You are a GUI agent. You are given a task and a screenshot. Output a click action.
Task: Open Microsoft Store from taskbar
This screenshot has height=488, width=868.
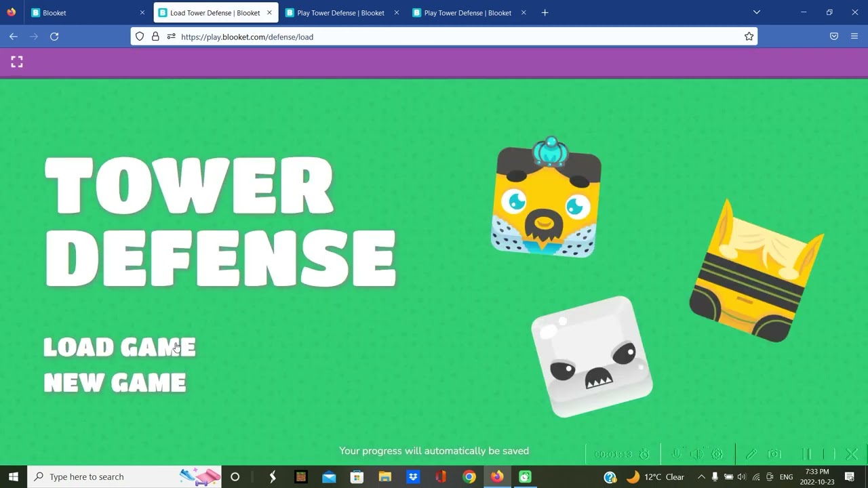(357, 476)
